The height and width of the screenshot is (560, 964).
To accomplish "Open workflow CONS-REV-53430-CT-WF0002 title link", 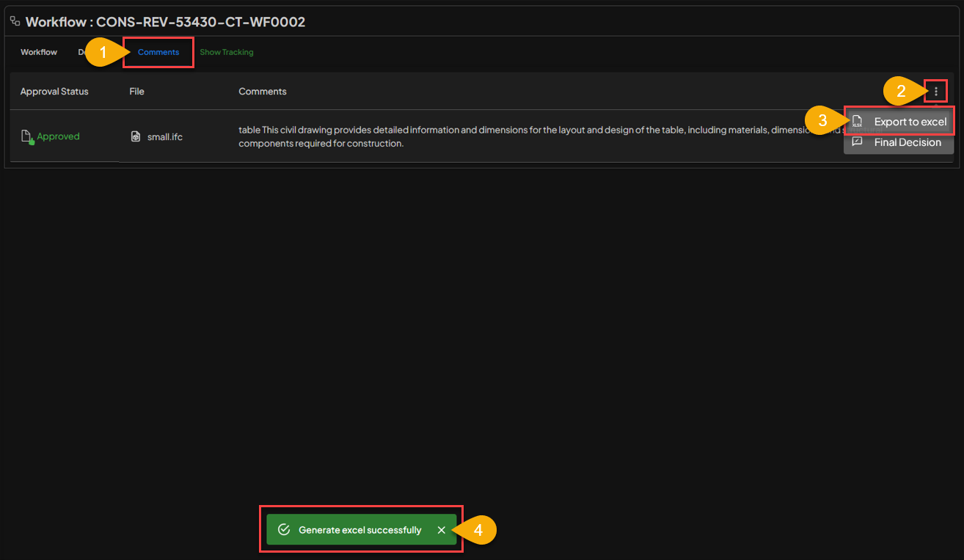I will pyautogui.click(x=165, y=21).
